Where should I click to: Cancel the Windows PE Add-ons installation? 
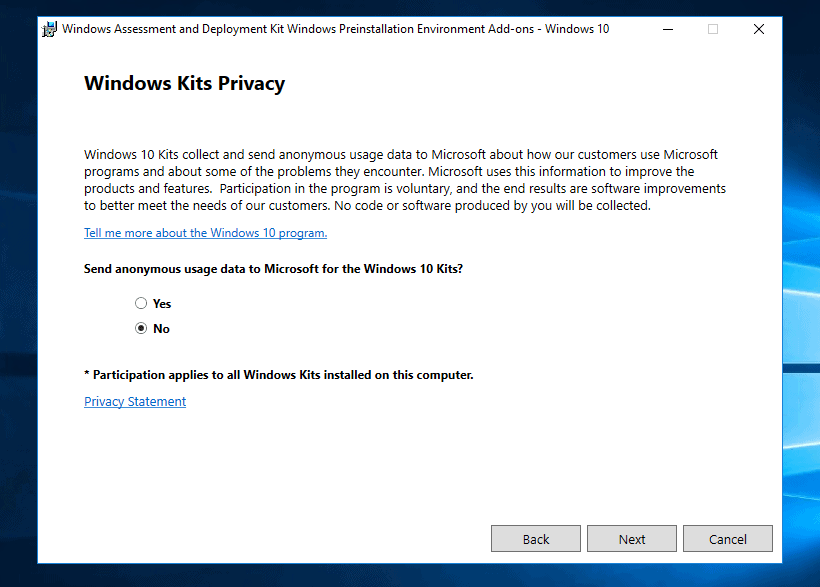click(727, 538)
